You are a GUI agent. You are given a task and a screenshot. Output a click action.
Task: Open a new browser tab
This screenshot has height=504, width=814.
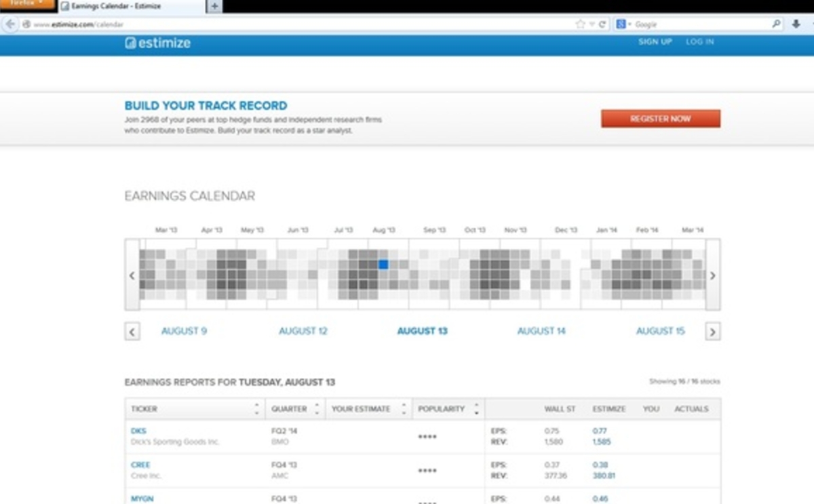[x=213, y=6]
